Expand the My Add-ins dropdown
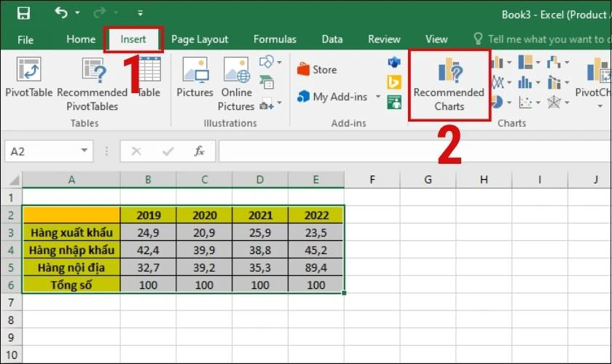The height and width of the screenshot is (364, 612). point(378,96)
